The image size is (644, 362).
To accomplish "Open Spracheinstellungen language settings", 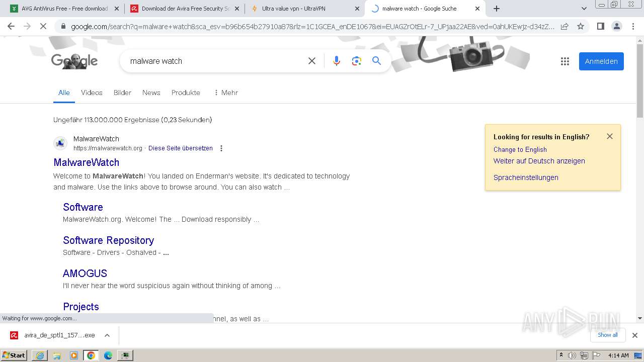I will [526, 177].
